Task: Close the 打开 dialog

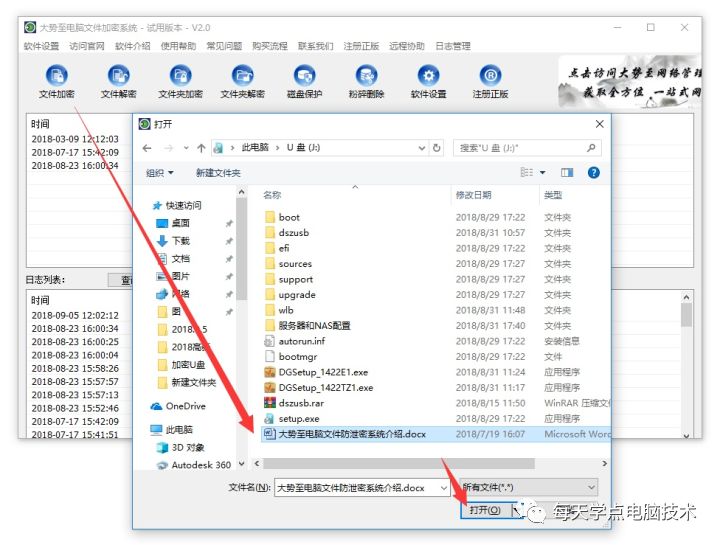Action: [x=599, y=124]
